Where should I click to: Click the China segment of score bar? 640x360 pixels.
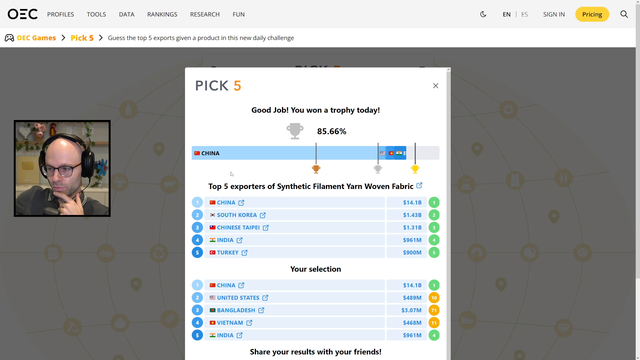click(x=285, y=153)
